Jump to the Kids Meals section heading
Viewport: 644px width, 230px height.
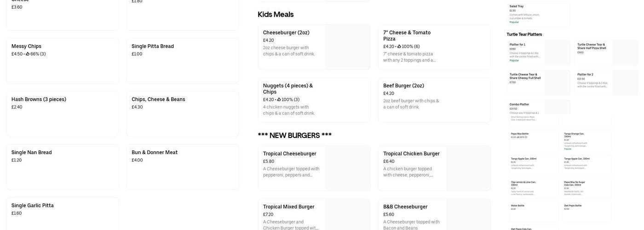click(276, 15)
